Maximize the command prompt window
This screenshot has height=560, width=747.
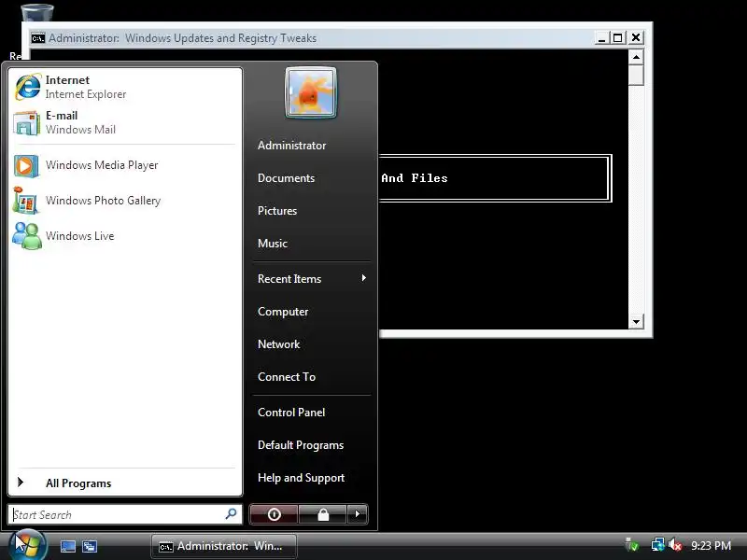[618, 38]
